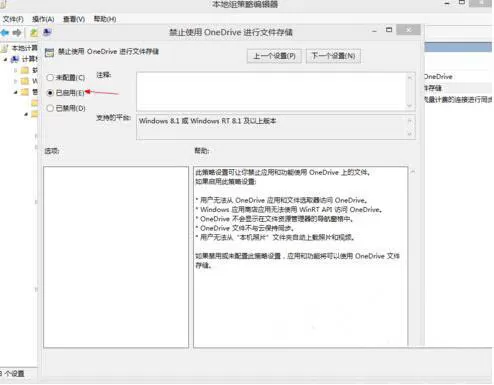Select the 已禁用(D) radio button

[x=50, y=108]
